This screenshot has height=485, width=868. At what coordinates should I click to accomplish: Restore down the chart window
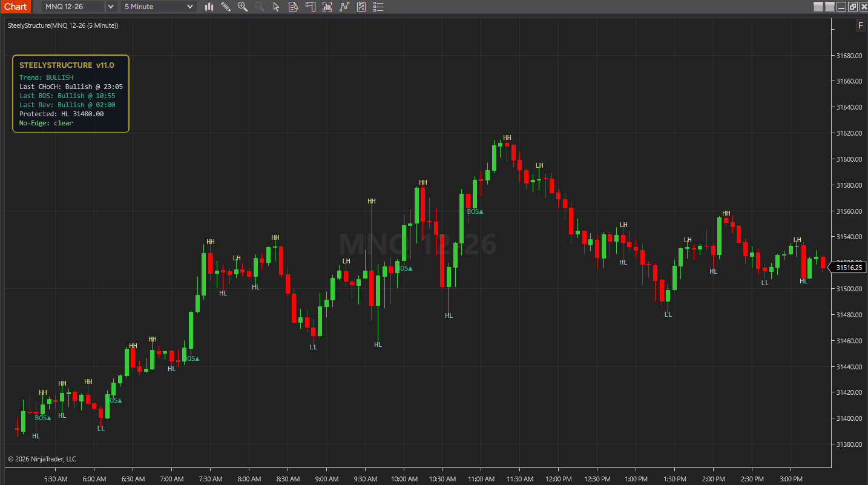(853, 7)
